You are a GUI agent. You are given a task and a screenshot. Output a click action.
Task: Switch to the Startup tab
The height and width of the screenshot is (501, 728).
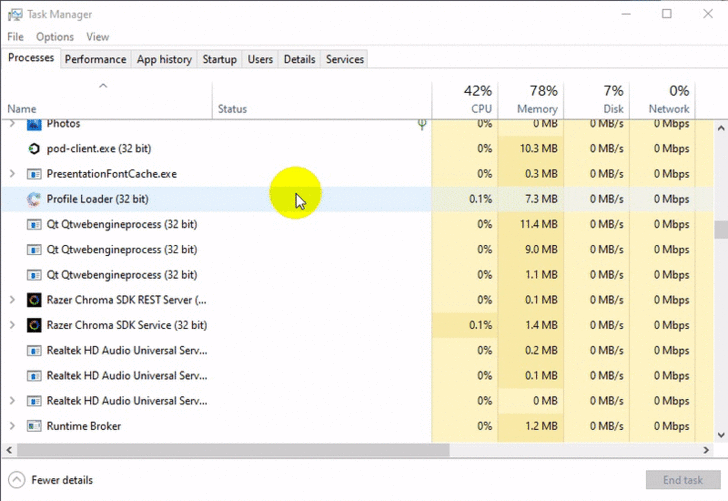click(x=220, y=59)
